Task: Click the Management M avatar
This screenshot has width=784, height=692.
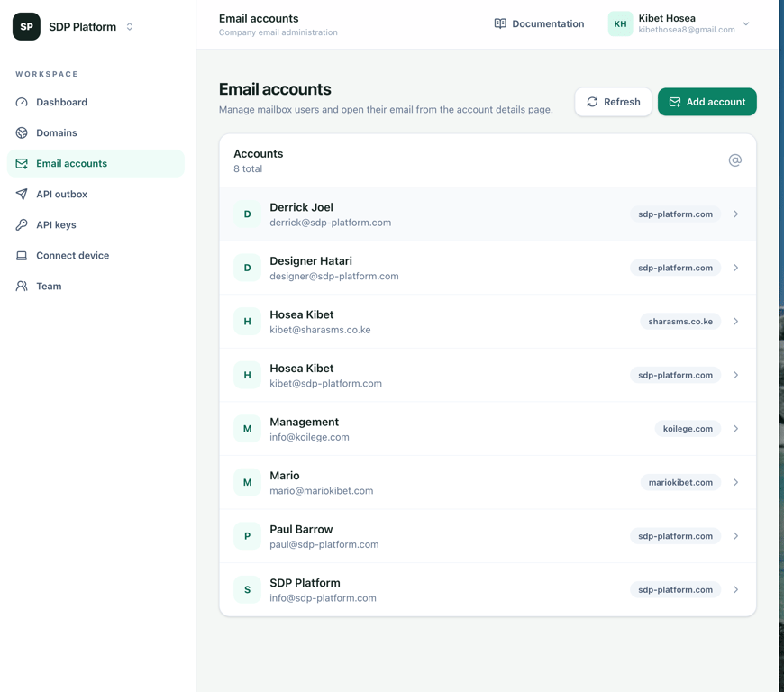Action: (x=247, y=429)
